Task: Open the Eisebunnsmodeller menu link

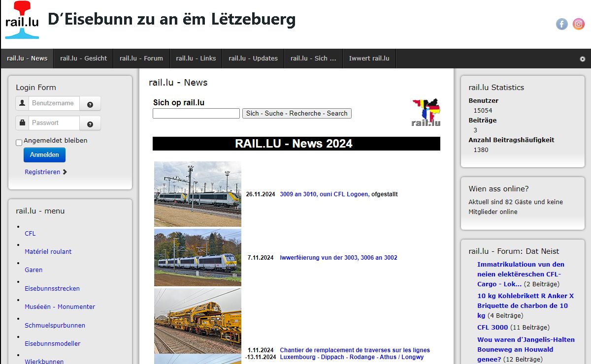Action: 53,344
